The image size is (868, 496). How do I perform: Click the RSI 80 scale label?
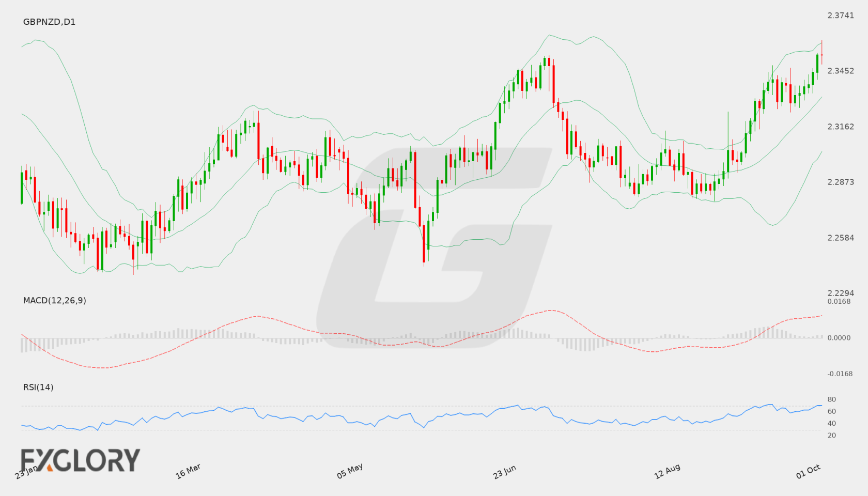(832, 399)
